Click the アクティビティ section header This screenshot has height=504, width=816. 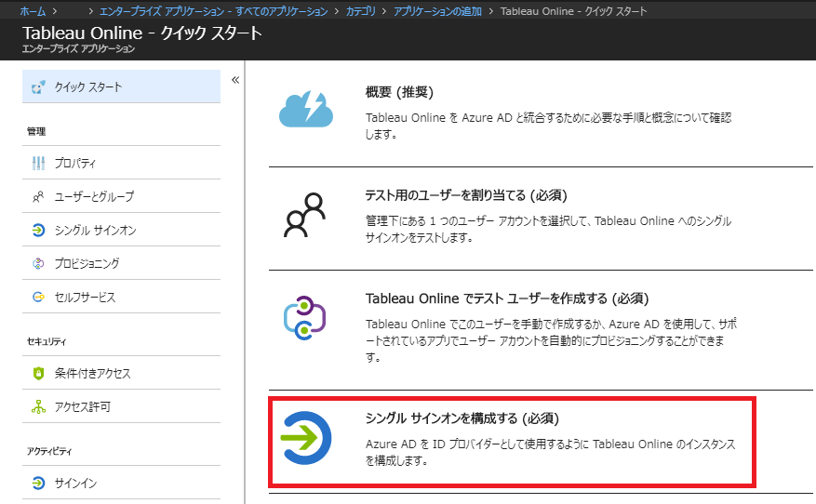[x=49, y=452]
